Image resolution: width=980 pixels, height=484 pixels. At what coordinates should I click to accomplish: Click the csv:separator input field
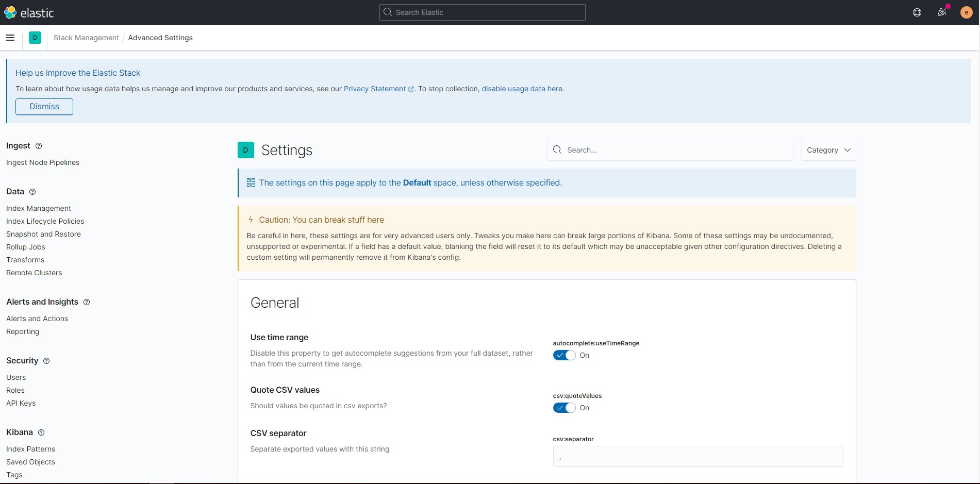698,456
